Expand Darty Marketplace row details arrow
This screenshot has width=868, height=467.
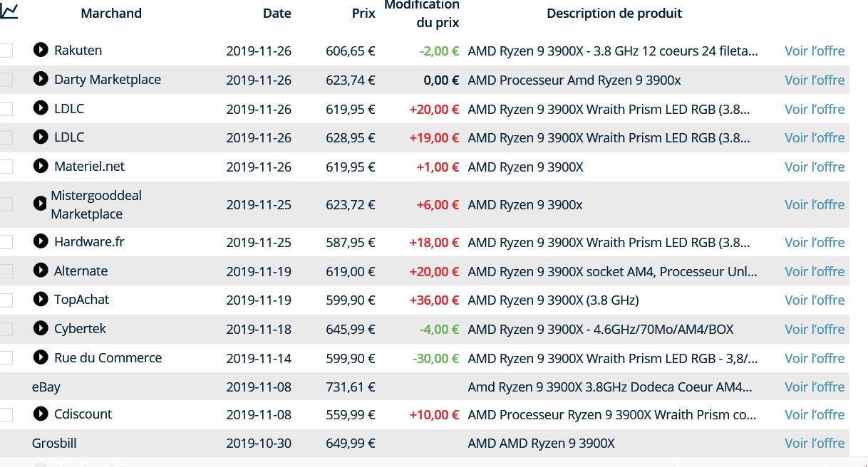[x=41, y=79]
